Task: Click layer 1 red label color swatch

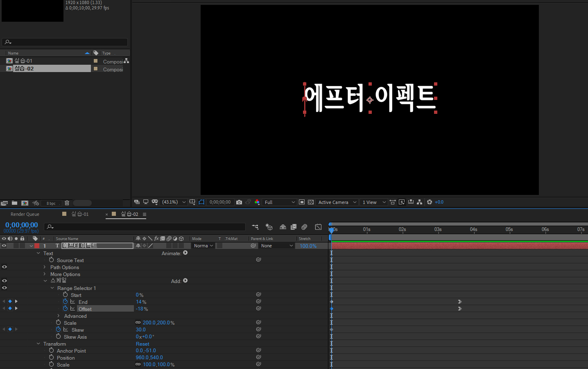Action: (x=37, y=246)
